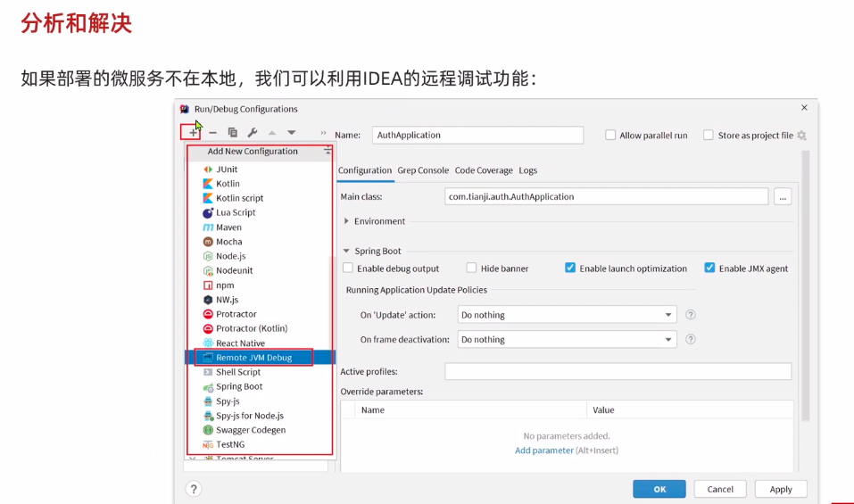Viewport: 854px width, 504px height.
Task: Click the Protractor icon
Action: (x=208, y=314)
